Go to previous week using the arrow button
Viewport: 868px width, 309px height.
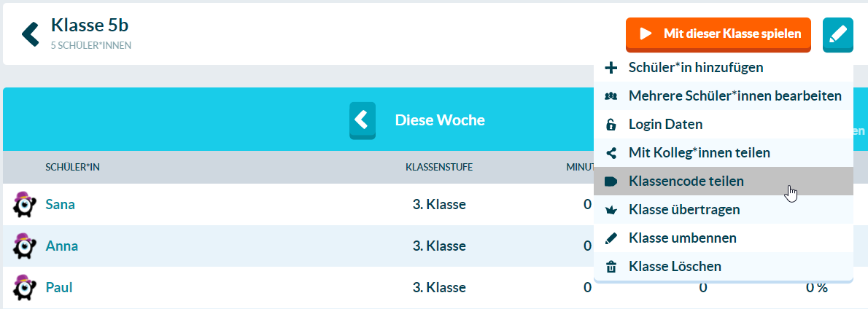click(362, 120)
